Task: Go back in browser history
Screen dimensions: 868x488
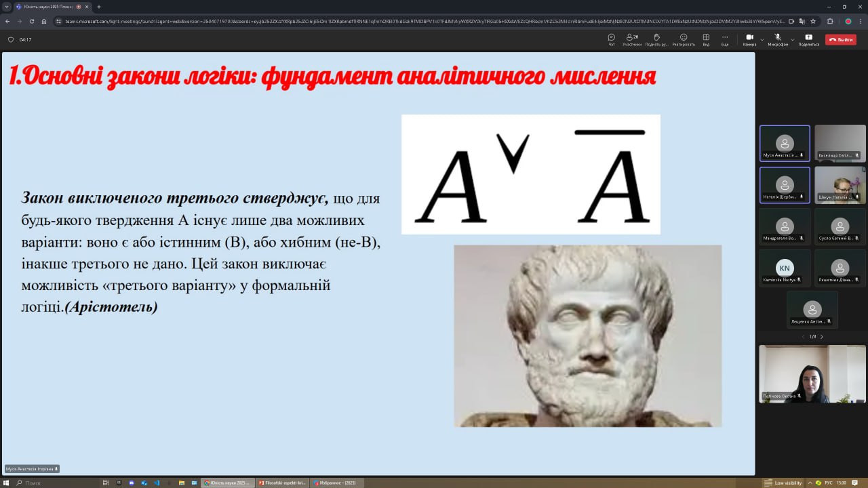Action: pyautogui.click(x=7, y=21)
